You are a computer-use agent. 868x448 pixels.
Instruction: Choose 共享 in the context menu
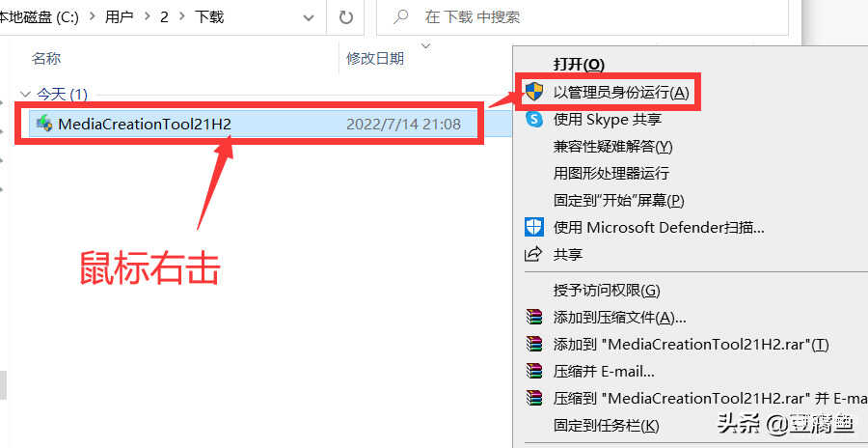click(568, 255)
